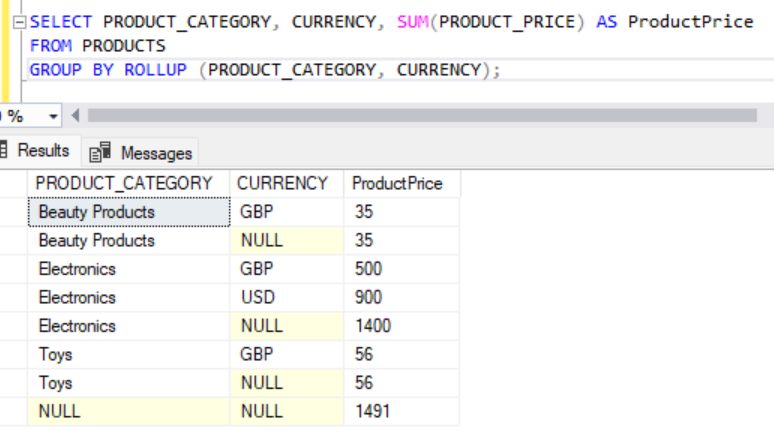Select the PRODUCT_CATEGORY column header

(123, 183)
